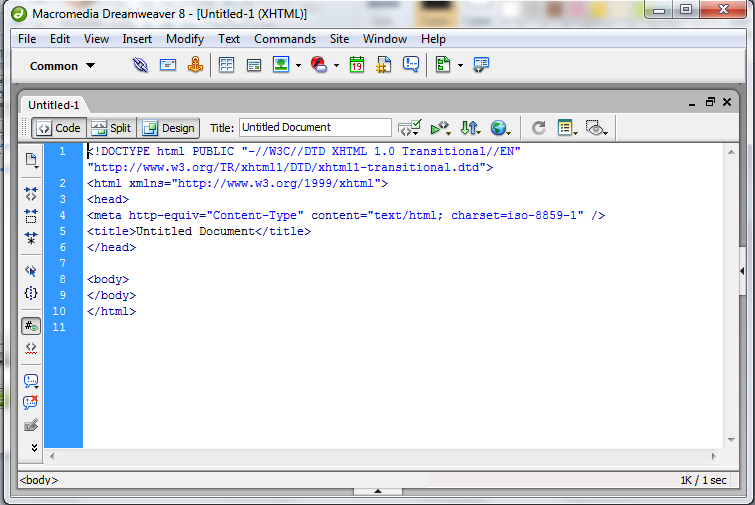The image size is (755, 505).
Task: Click line 8 <body> tag text
Action: pyautogui.click(x=108, y=279)
